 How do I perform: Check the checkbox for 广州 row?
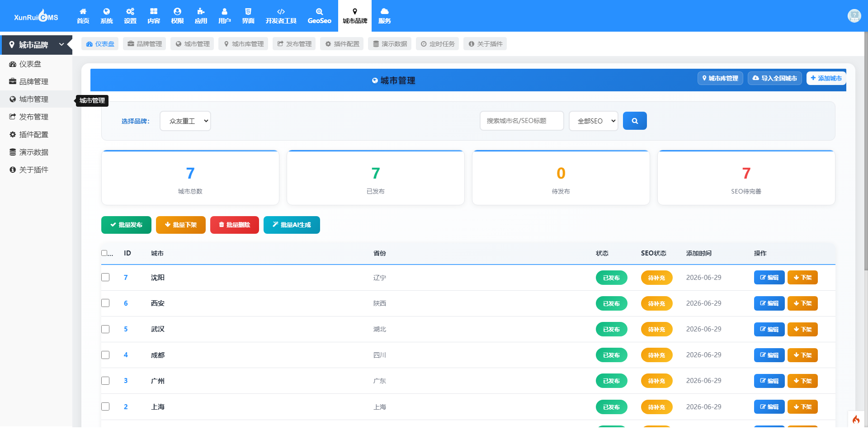pyautogui.click(x=105, y=381)
